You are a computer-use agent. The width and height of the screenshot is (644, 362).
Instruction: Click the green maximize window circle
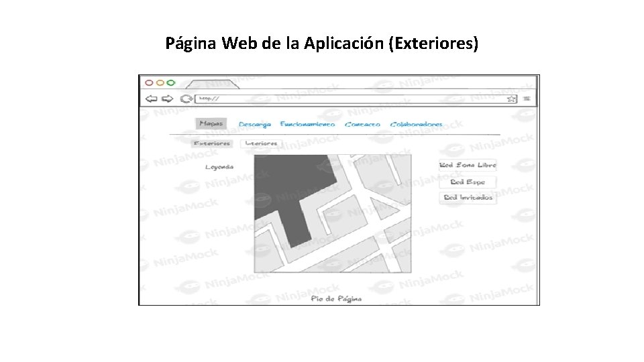171,83
